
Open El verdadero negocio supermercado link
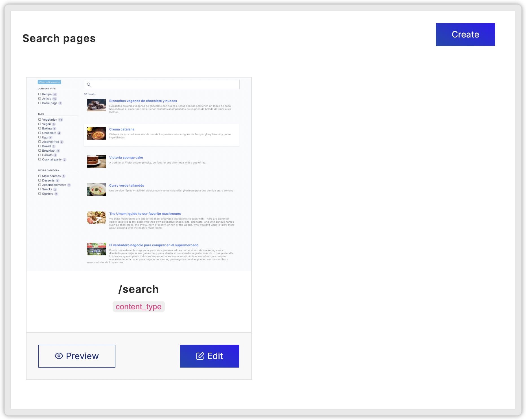(154, 245)
